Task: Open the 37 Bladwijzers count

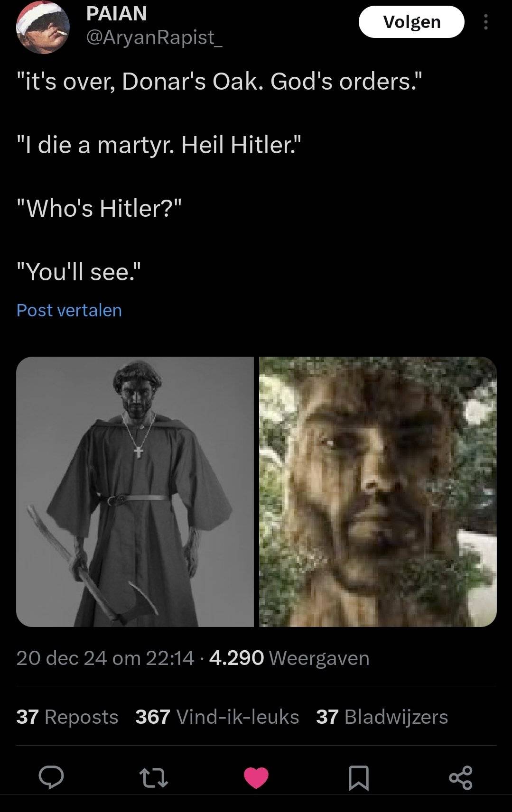Action: [382, 717]
